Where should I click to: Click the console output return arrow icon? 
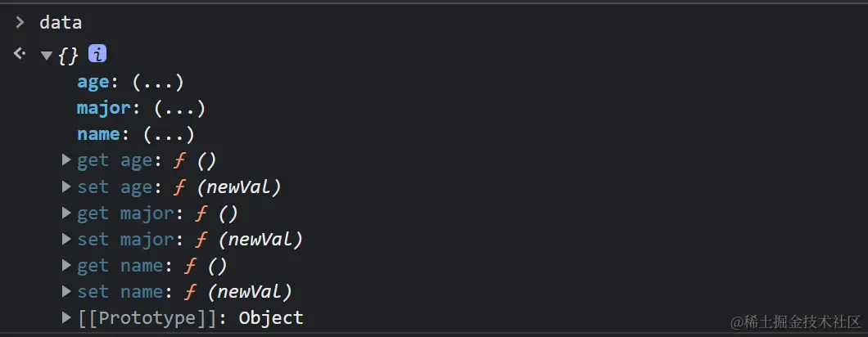point(20,54)
